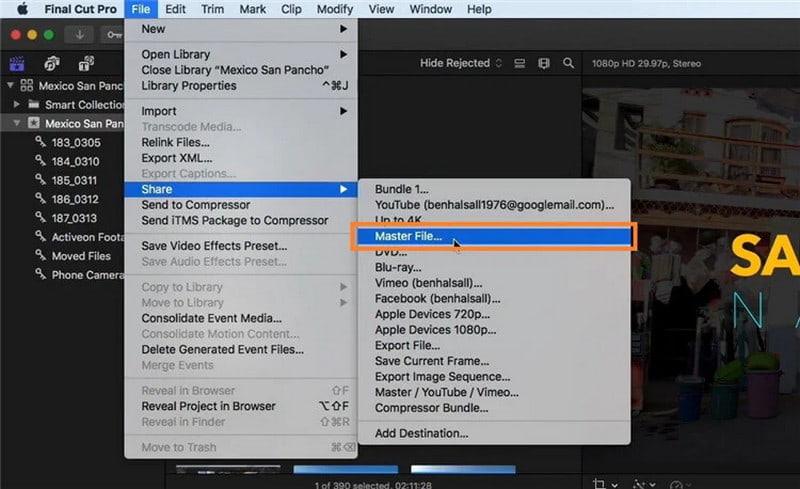Show the Photos and Audio sidebar icon
Image resolution: width=800 pixels, height=489 pixels.
pyautogui.click(x=52, y=63)
